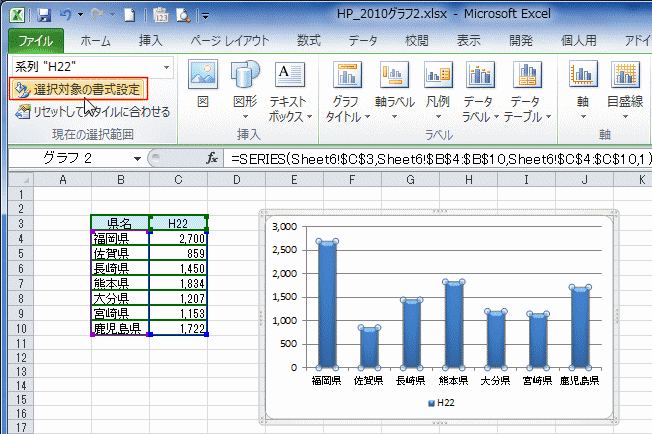Click リセットしてスタイルに合わせる button
This screenshot has height=434, width=652.
coord(92,111)
